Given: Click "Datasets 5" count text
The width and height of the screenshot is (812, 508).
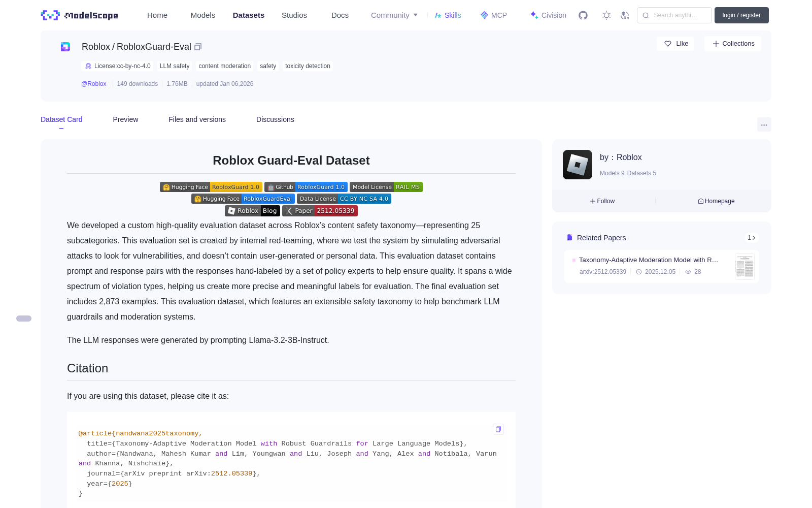Looking at the screenshot, I should [x=641, y=173].
